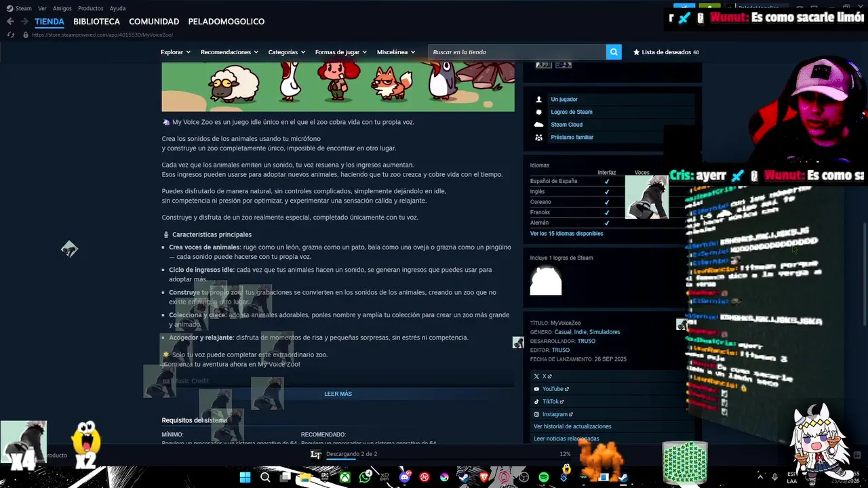Open the downloads manager icon
The image size is (868, 488).
point(315,454)
